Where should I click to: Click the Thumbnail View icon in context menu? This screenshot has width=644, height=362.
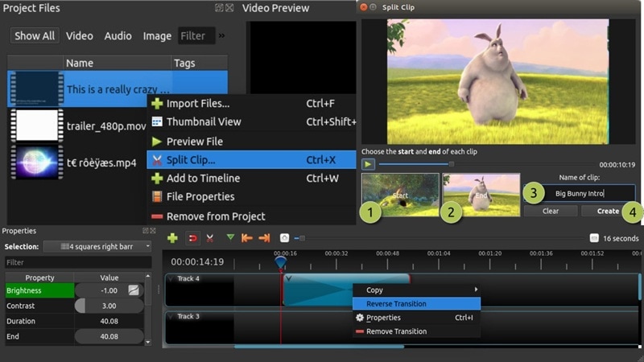click(157, 122)
